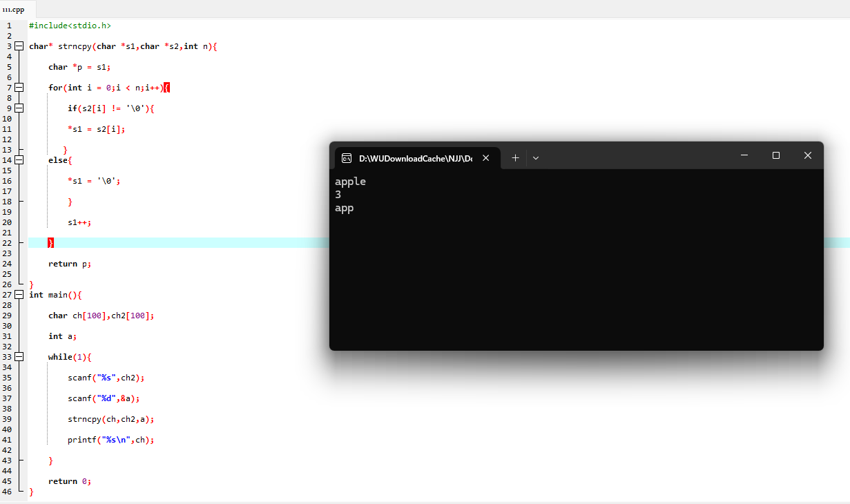Collapse the if block fold at line 9
The image size is (850, 504).
[19, 108]
